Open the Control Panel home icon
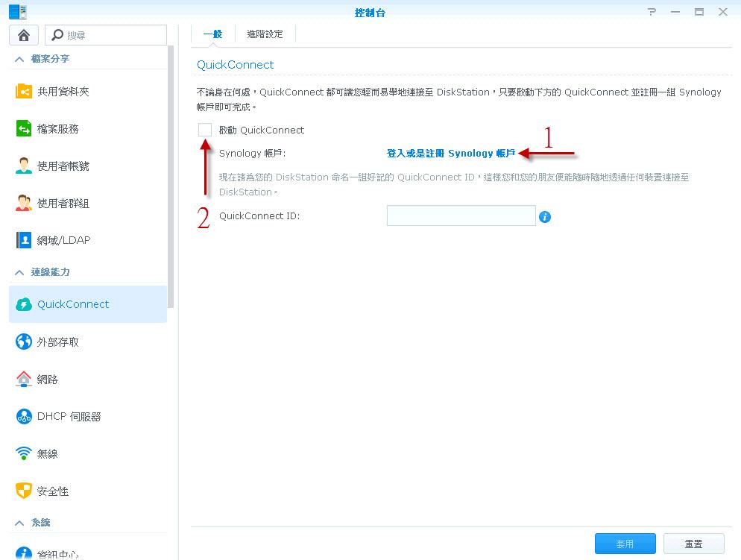 24,35
